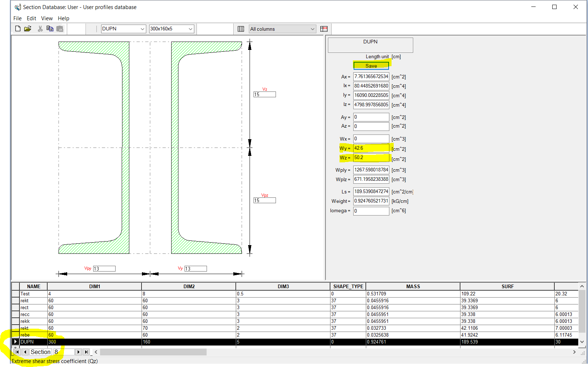Image resolution: width=588 pixels, height=367 pixels.
Task: Click the Ls value field
Action: point(371,192)
